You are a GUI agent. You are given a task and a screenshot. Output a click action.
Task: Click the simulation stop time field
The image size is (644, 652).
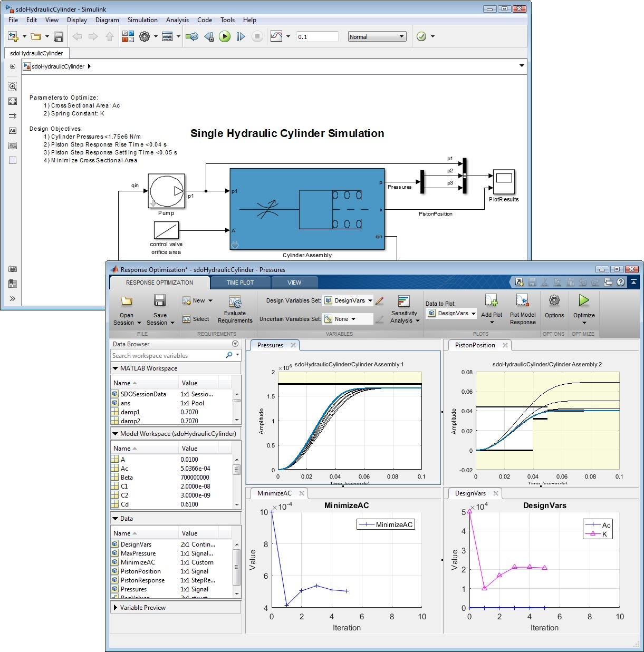pyautogui.click(x=316, y=37)
